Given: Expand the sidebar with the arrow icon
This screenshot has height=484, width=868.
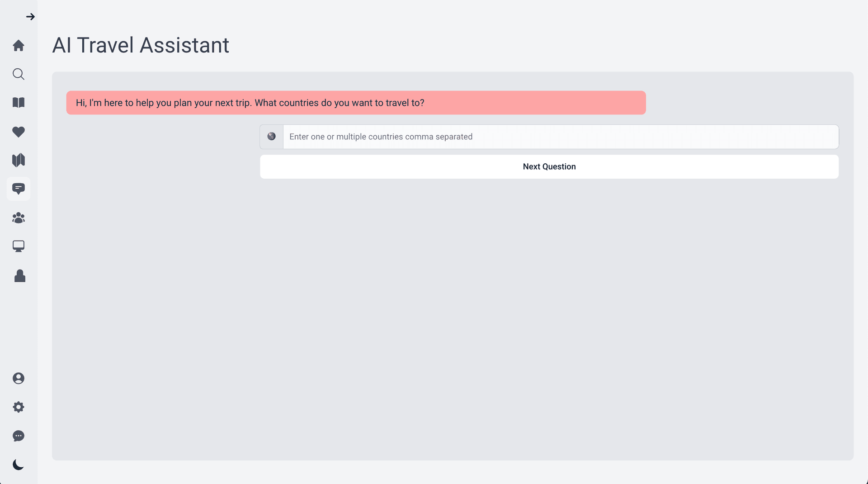Looking at the screenshot, I should pos(30,17).
